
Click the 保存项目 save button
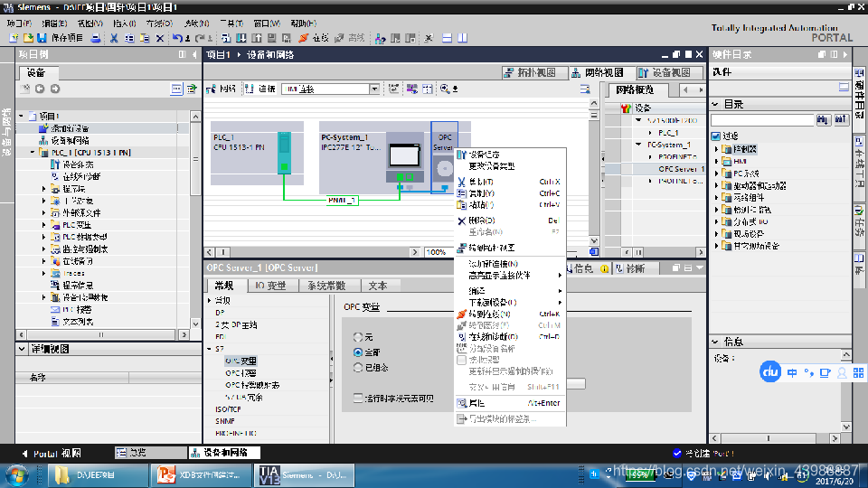61,38
